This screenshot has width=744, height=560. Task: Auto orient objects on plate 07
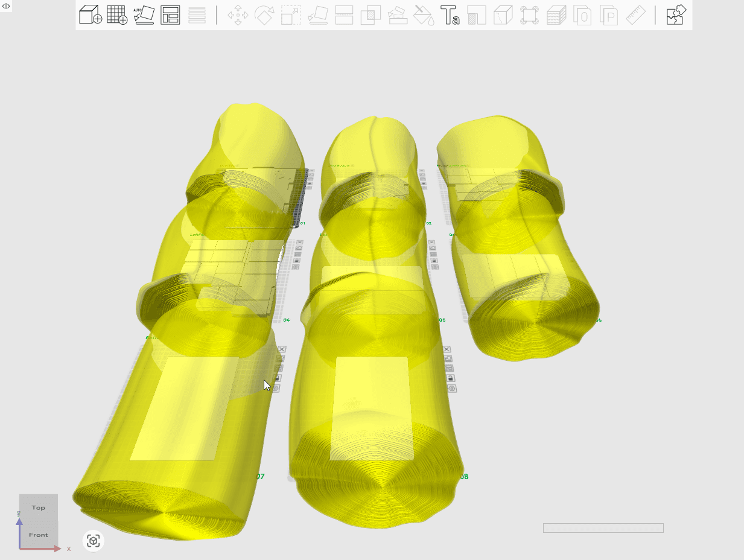point(279,358)
